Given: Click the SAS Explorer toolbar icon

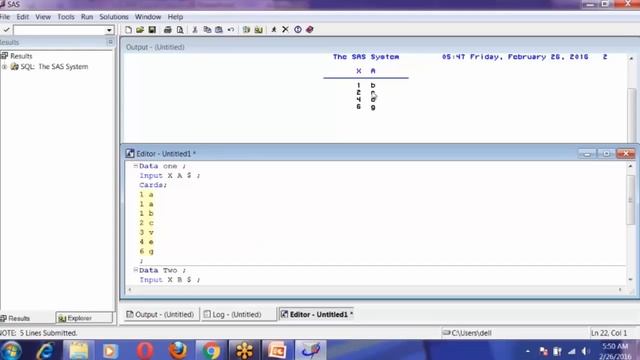Looking at the screenshot, I should (258, 30).
